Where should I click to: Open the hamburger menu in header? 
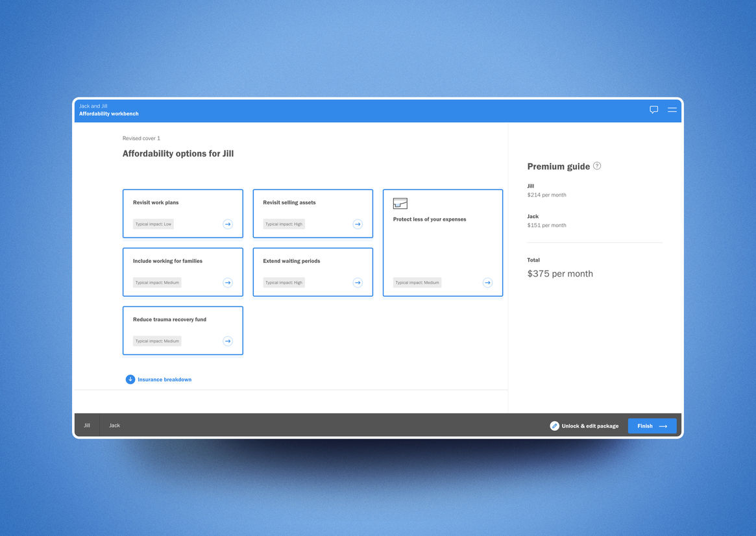[x=672, y=110]
